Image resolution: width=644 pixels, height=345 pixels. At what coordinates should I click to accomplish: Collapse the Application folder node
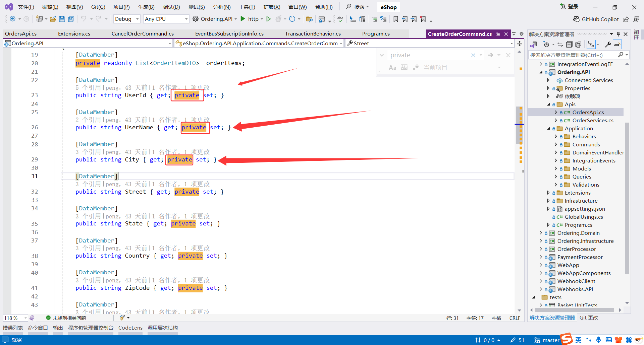(548, 129)
